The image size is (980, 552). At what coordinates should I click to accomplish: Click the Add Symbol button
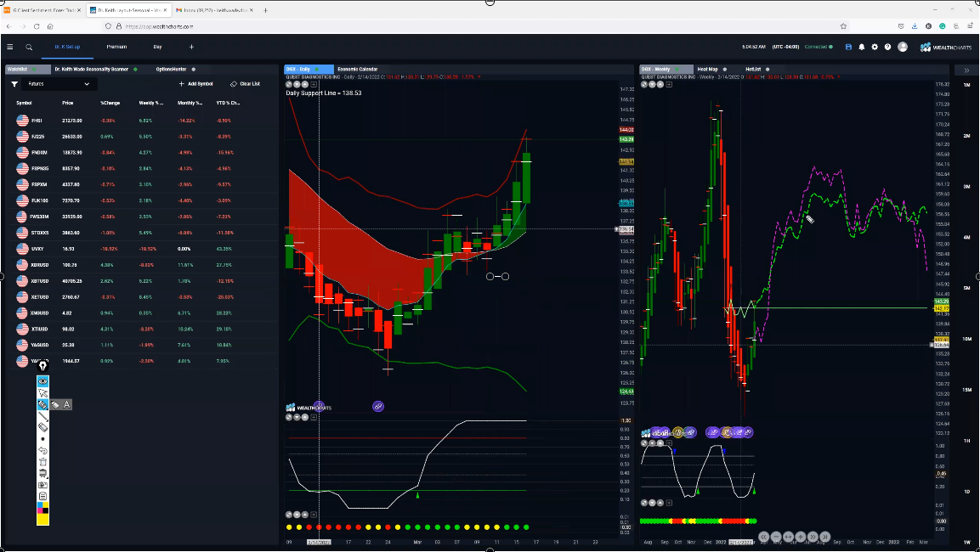pyautogui.click(x=195, y=84)
